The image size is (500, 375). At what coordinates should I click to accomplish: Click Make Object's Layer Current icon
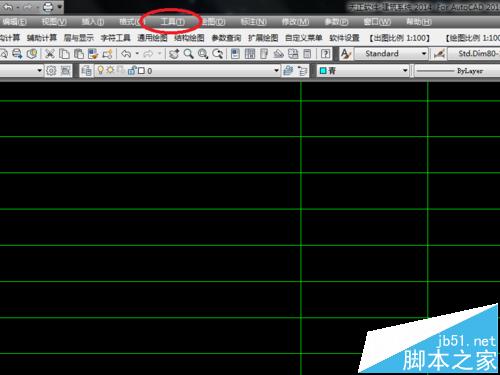(x=288, y=71)
